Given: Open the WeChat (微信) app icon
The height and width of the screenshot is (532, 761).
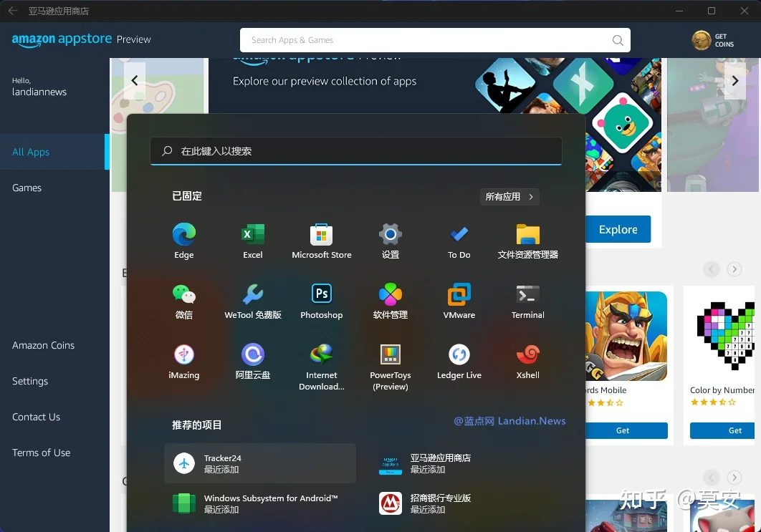Looking at the screenshot, I should (184, 301).
